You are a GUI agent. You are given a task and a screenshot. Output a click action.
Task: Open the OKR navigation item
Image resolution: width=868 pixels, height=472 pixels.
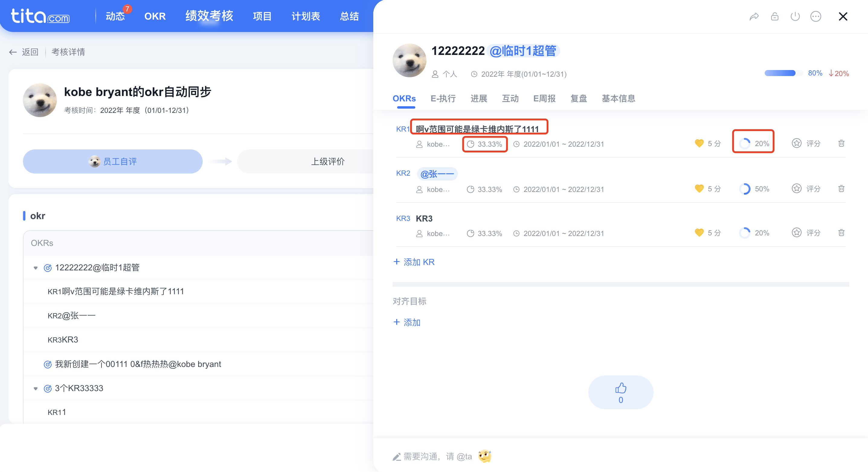155,16
